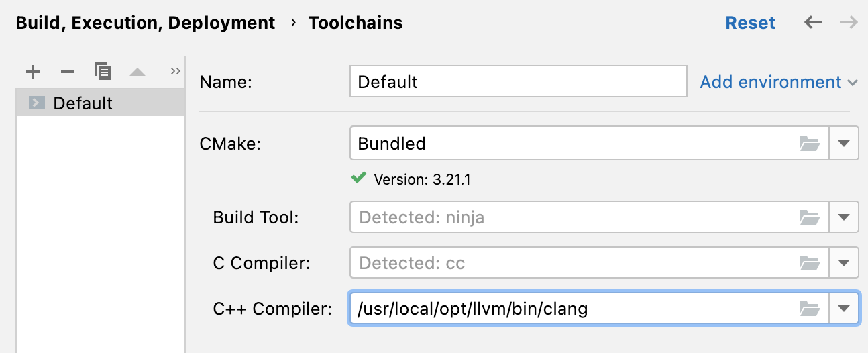Browse for C++ Compiler folder icon
This screenshot has width=868, height=353.
point(810,309)
